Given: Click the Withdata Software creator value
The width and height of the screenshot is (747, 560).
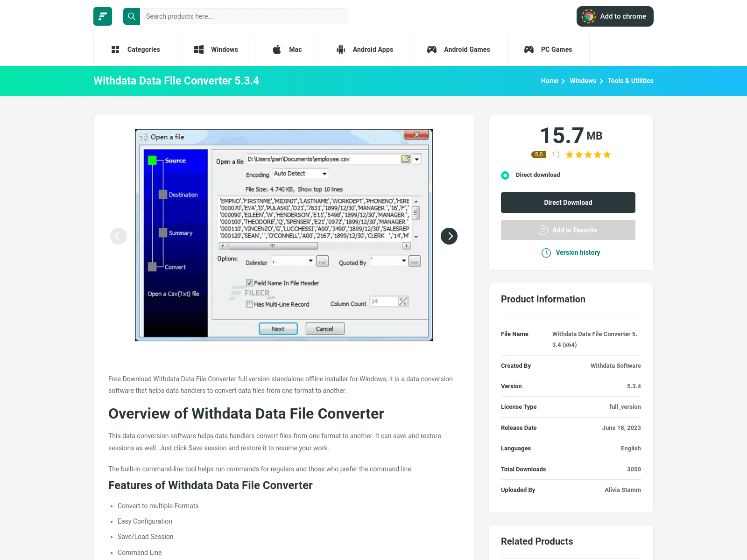Looking at the screenshot, I should [x=615, y=366].
